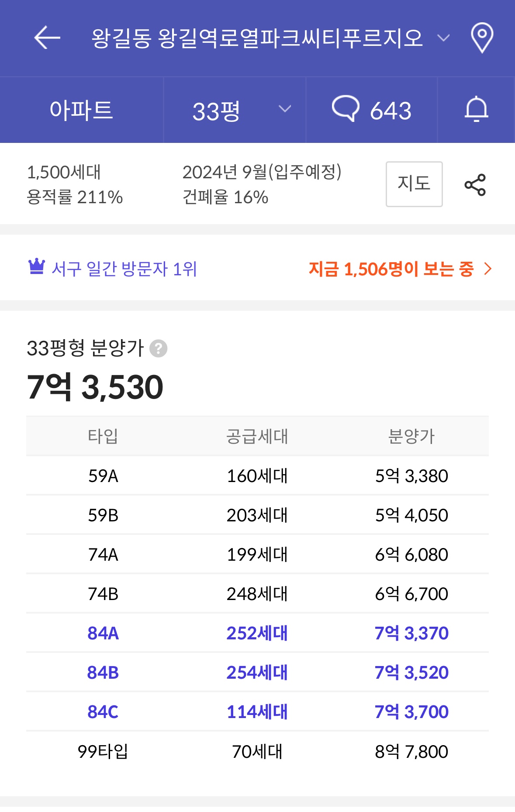Screen dimensions: 515x812
Task: Select the 아파트 tab
Action: (x=81, y=110)
